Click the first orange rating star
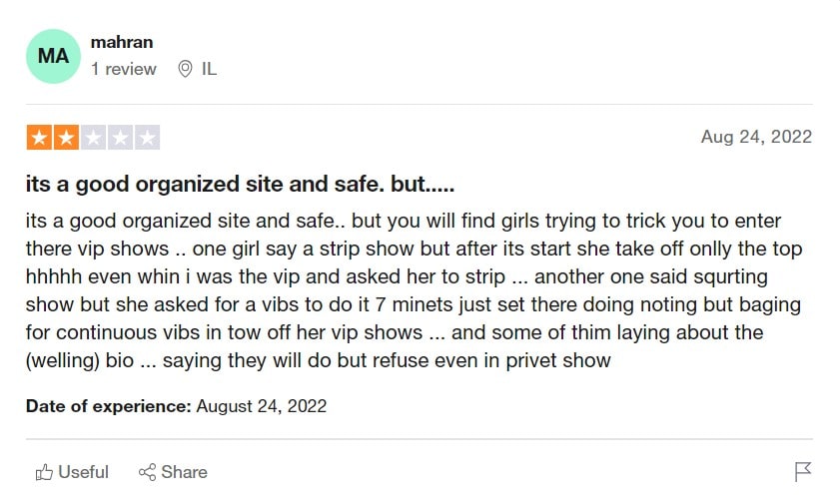 click(x=39, y=138)
